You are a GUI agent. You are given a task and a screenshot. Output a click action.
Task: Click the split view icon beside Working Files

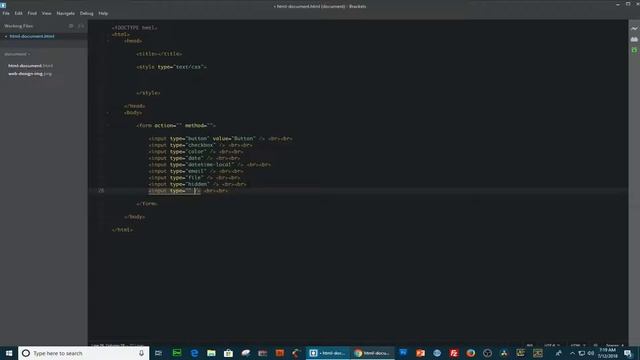(81, 26)
